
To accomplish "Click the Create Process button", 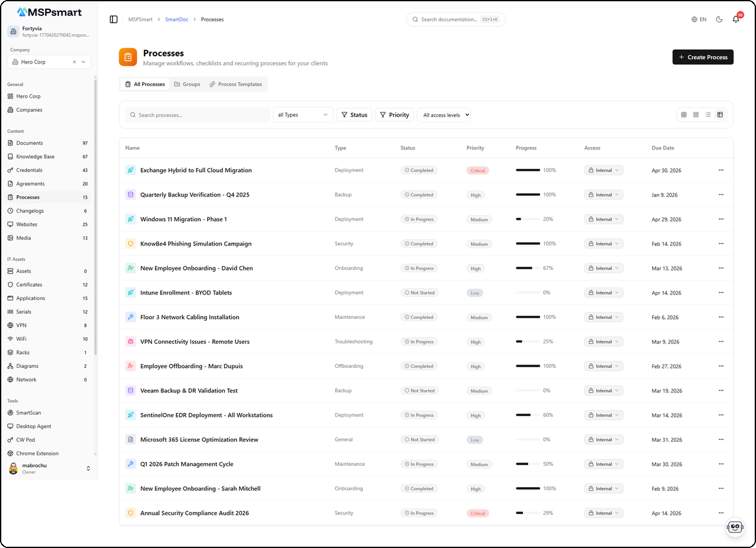I will pos(703,56).
